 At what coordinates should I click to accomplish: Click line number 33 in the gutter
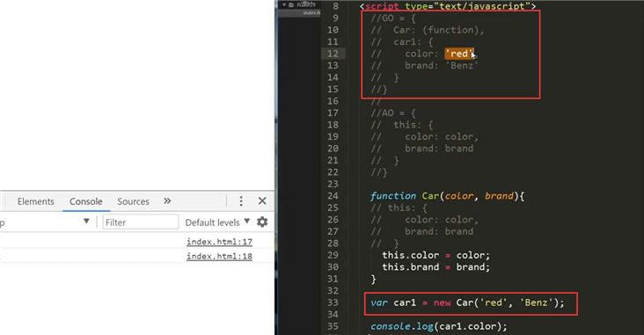[x=333, y=302]
